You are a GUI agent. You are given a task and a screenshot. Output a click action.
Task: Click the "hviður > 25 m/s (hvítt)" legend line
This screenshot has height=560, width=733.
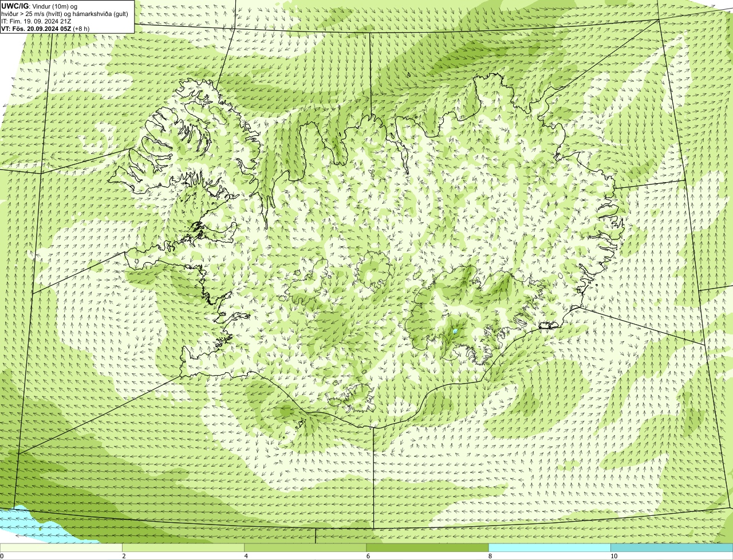(x=65, y=14)
